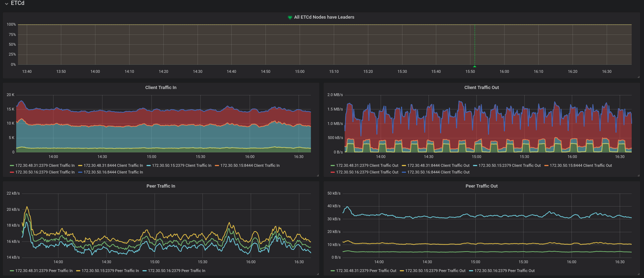Click the green heart alert icon
644x278 pixels.
click(x=290, y=17)
